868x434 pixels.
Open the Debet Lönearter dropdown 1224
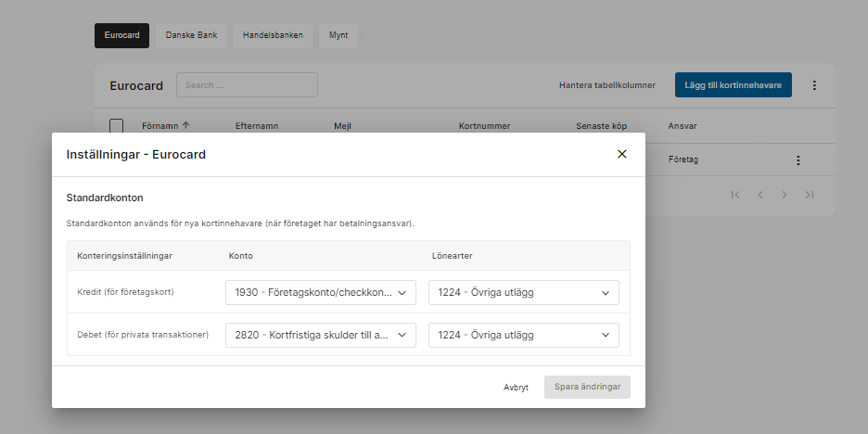pos(524,335)
